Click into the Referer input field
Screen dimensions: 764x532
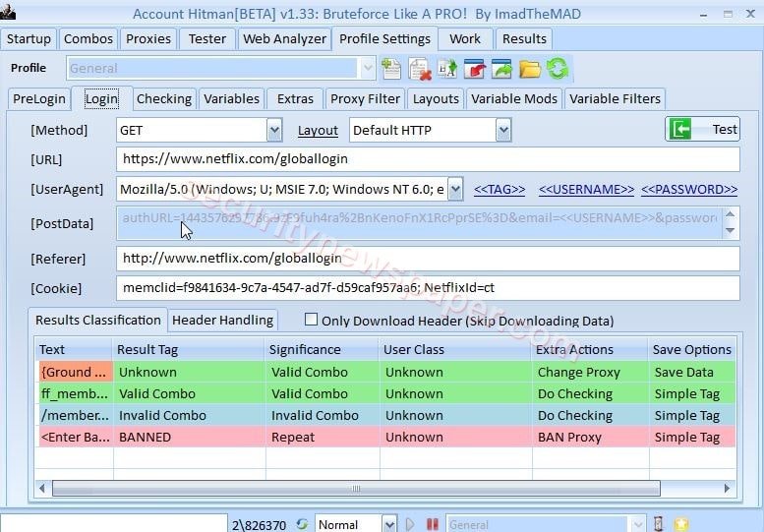click(x=428, y=259)
